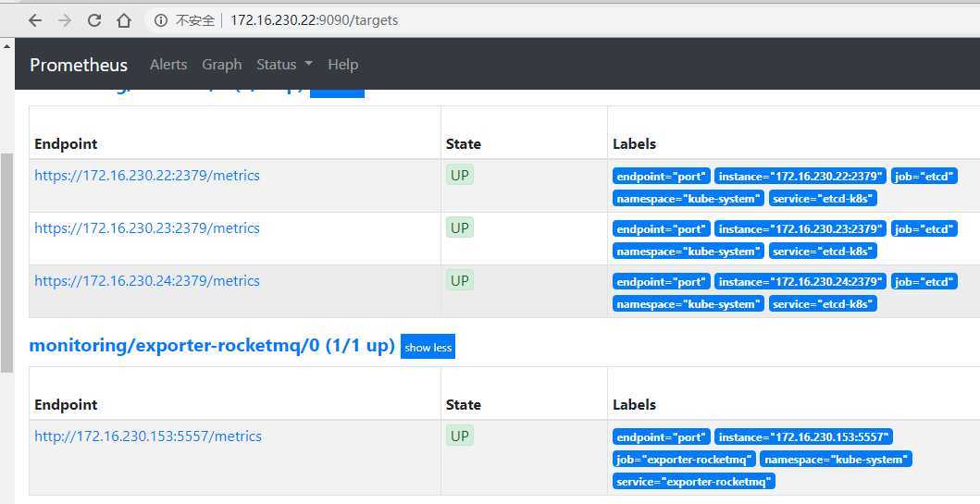980x504 pixels.
Task: Click Labels column header in rocketmq table
Action: coord(635,405)
